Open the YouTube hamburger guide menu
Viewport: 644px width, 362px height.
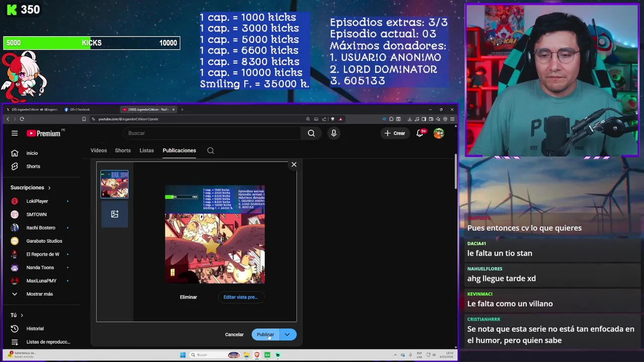tap(15, 133)
